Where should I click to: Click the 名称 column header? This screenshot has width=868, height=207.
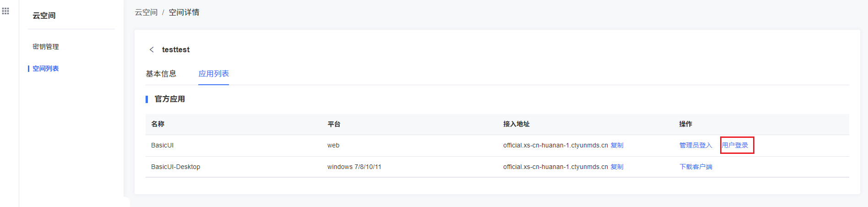point(158,124)
